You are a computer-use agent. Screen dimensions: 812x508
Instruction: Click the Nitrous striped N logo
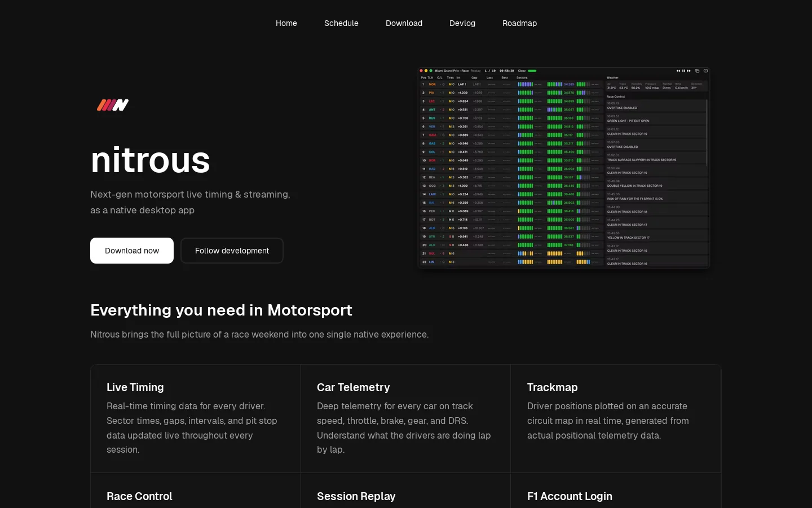point(113,105)
